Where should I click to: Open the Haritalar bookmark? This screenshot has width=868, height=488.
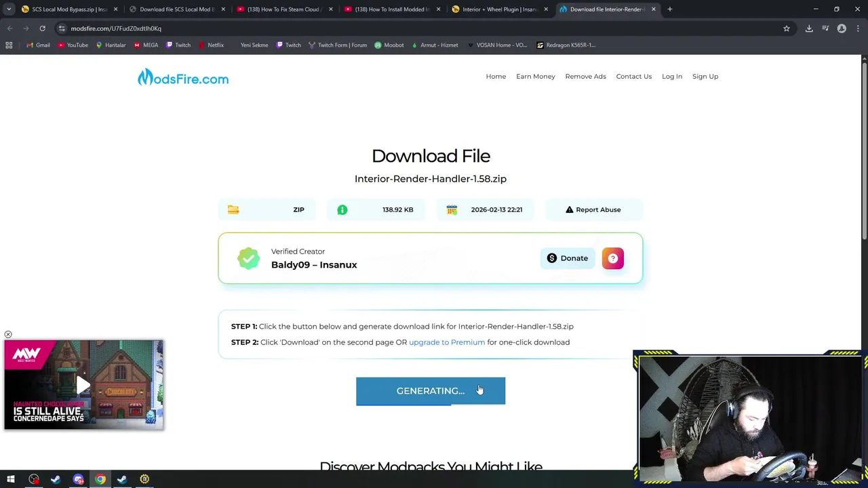111,45
